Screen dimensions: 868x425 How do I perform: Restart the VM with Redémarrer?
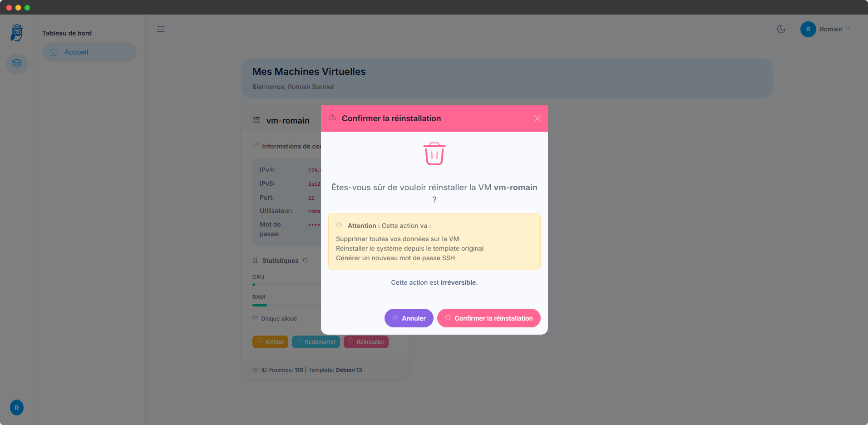(x=316, y=342)
